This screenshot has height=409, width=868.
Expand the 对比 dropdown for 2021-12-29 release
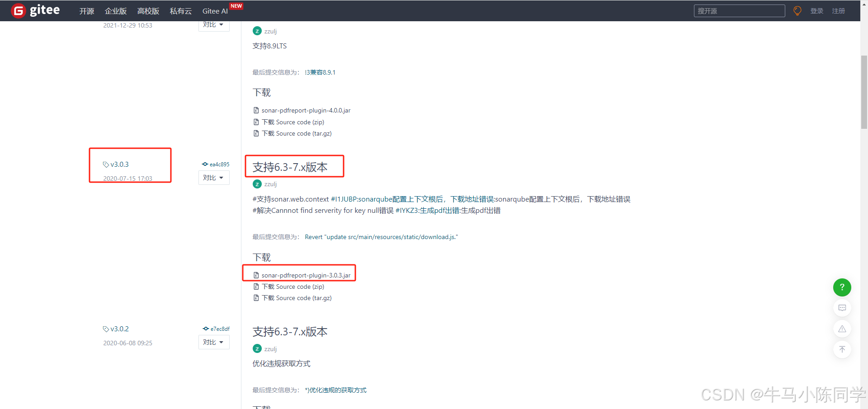point(214,25)
